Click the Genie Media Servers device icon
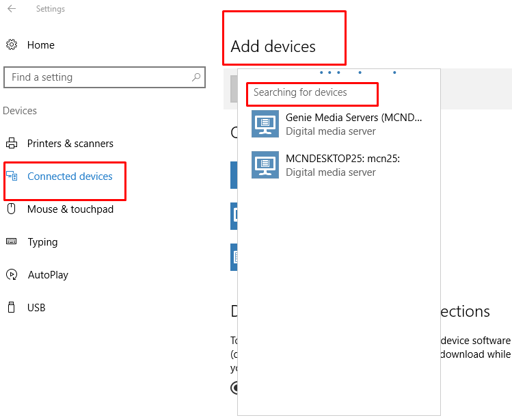Viewport: 512px width, 420px height. coord(265,124)
